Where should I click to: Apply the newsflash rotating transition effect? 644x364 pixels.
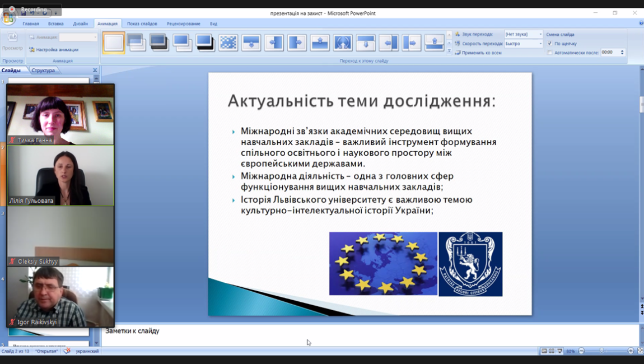[343, 43]
